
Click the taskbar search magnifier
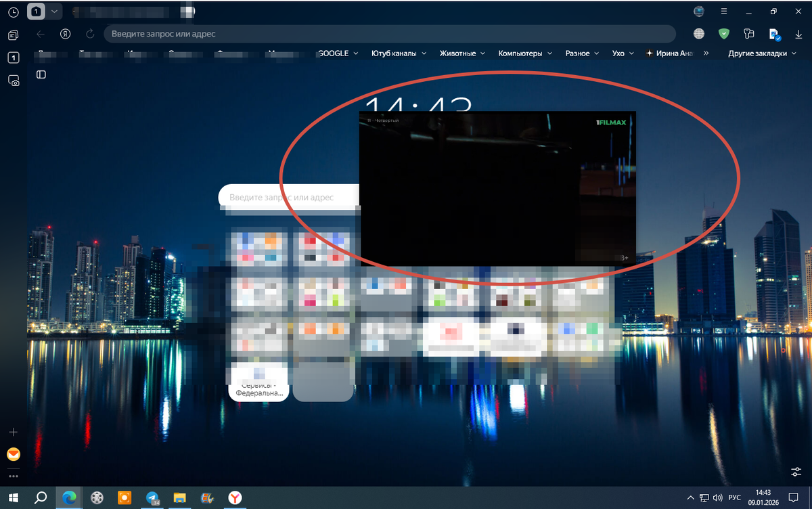pos(41,497)
